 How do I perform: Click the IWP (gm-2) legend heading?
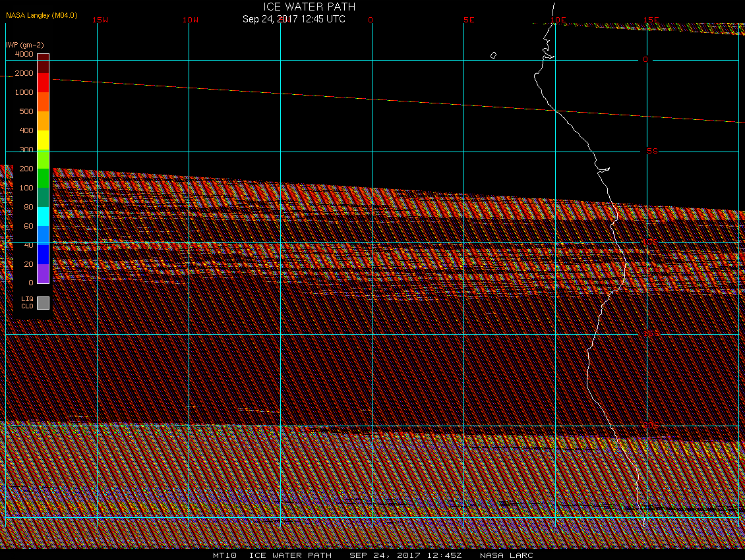pyautogui.click(x=25, y=44)
